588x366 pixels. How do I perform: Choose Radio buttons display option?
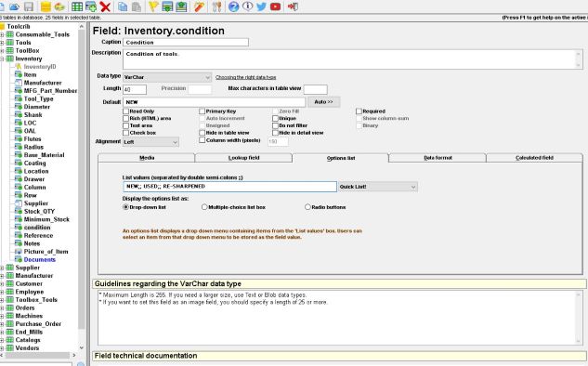pyautogui.click(x=307, y=207)
